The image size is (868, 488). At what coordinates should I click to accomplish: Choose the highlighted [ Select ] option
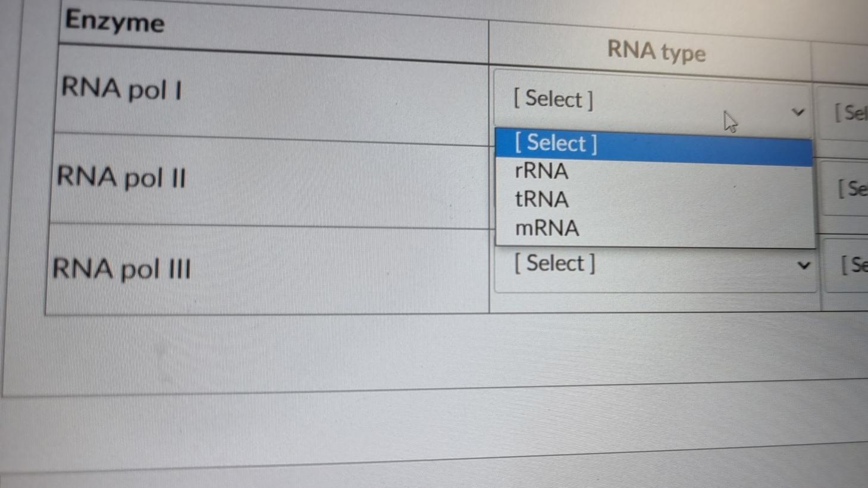click(x=554, y=143)
